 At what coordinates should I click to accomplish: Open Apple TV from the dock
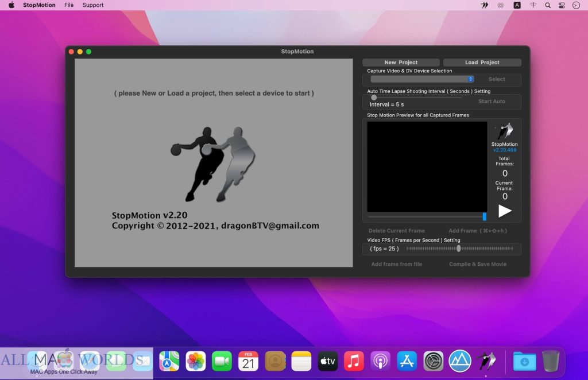(x=328, y=361)
